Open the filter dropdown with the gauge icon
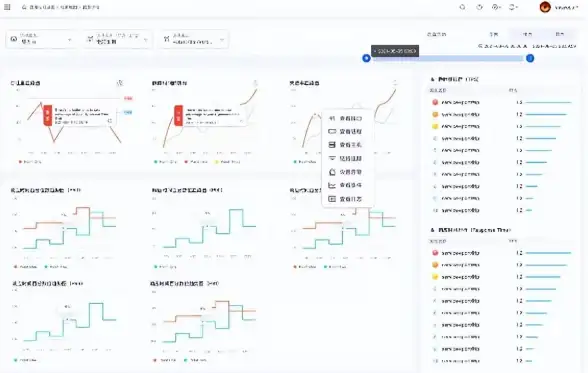Screen dimensions: 588x373 [41, 39]
